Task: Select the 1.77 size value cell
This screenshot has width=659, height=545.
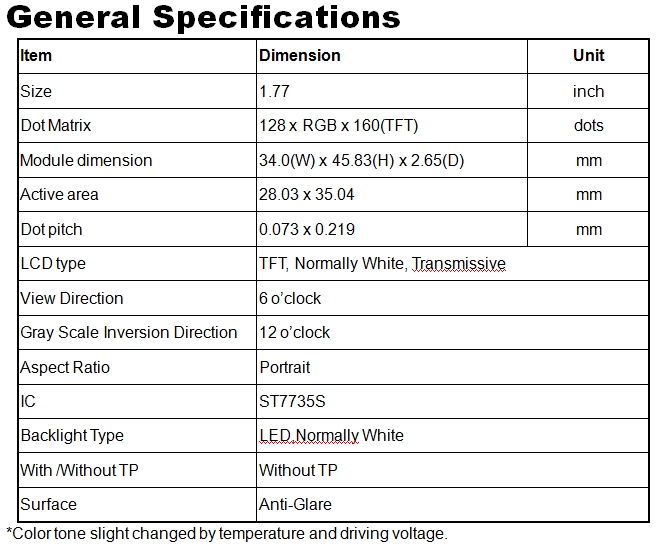Action: pyautogui.click(x=275, y=91)
